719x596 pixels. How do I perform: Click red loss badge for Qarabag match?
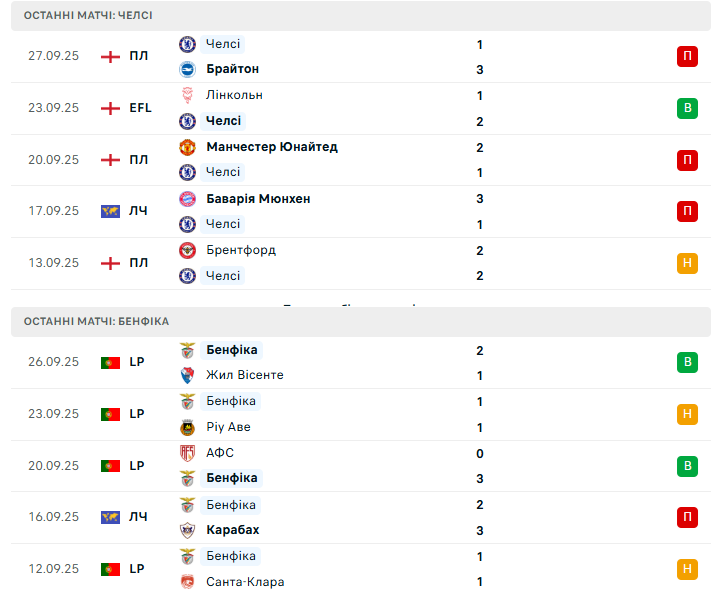point(687,517)
